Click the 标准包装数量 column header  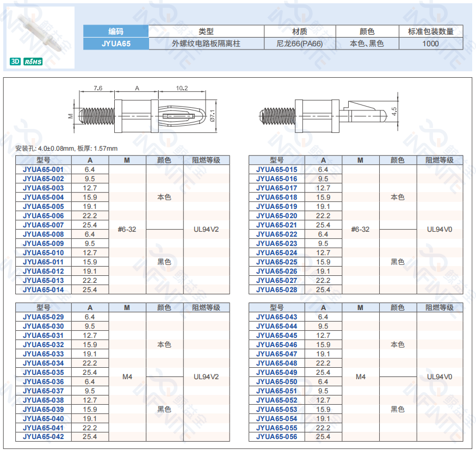tap(430, 32)
